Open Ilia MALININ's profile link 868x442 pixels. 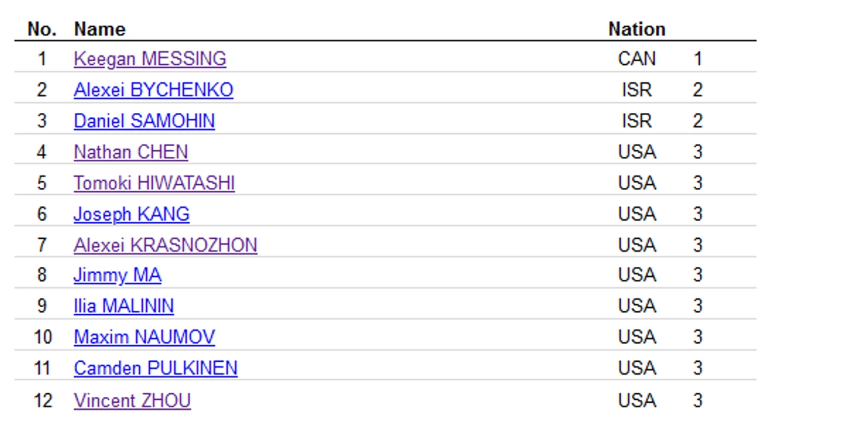(x=124, y=306)
